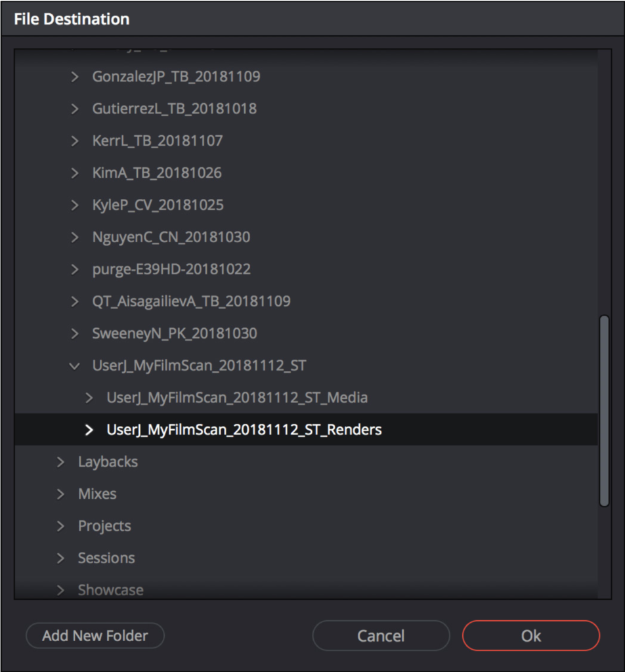Cancel the File Destination dialog

click(381, 635)
